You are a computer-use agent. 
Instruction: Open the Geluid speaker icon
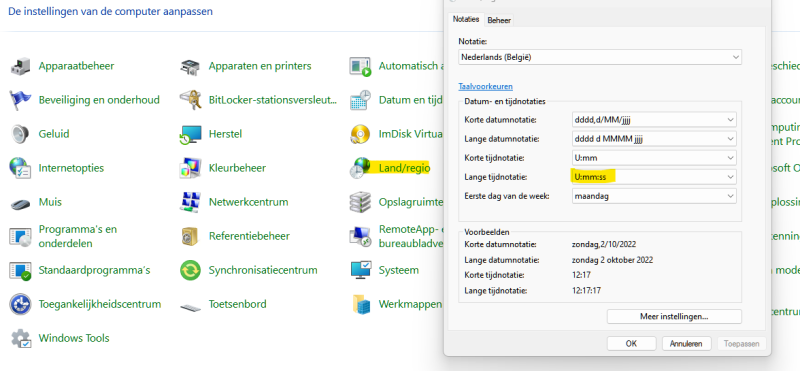coord(20,134)
